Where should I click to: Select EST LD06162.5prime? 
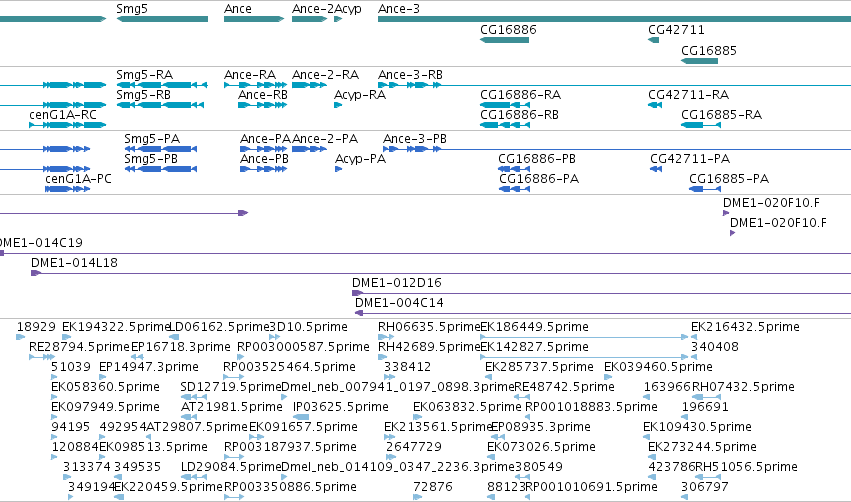pos(219,327)
